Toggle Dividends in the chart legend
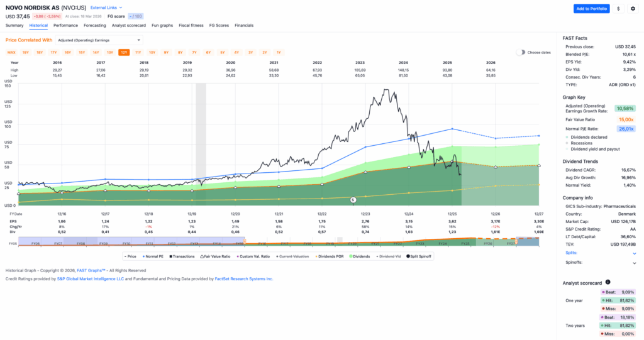Viewport: 644px width, 340px height. 360,256
